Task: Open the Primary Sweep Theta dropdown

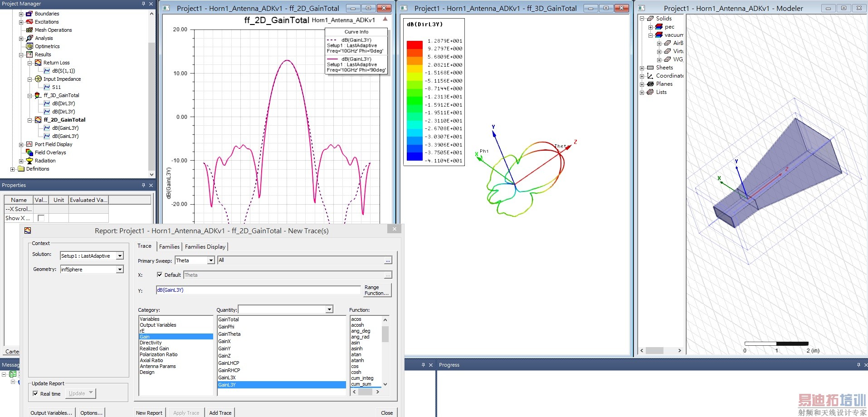Action: [211, 260]
